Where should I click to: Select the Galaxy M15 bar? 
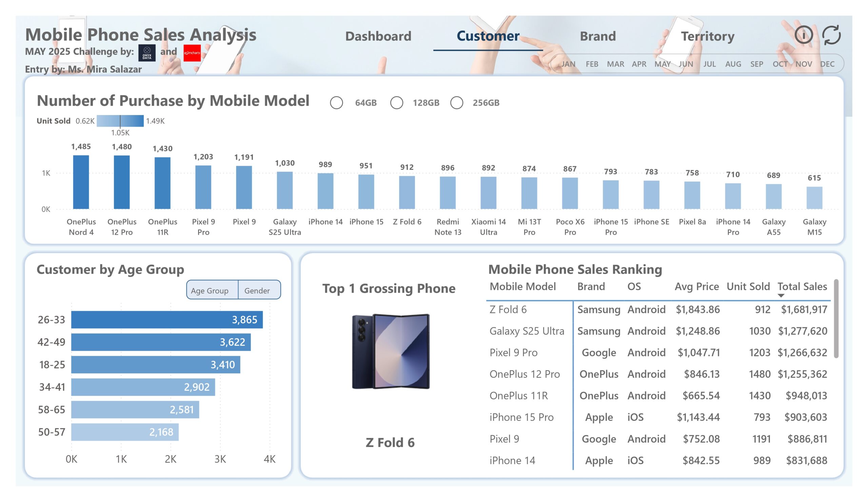(x=814, y=198)
